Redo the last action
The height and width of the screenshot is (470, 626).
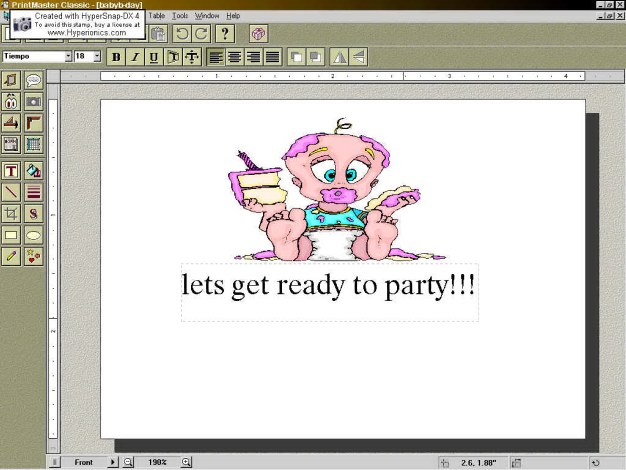(201, 34)
